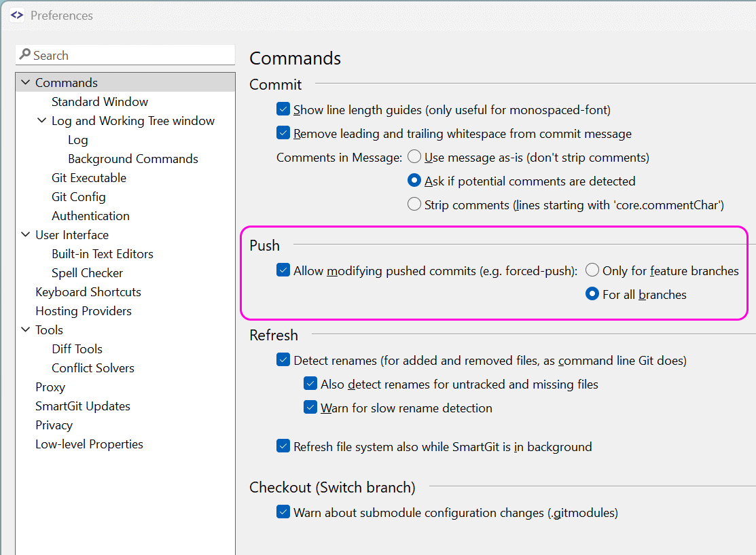Click the SmartGit icon in the title bar
Image resolution: width=756 pixels, height=555 pixels.
(x=16, y=14)
